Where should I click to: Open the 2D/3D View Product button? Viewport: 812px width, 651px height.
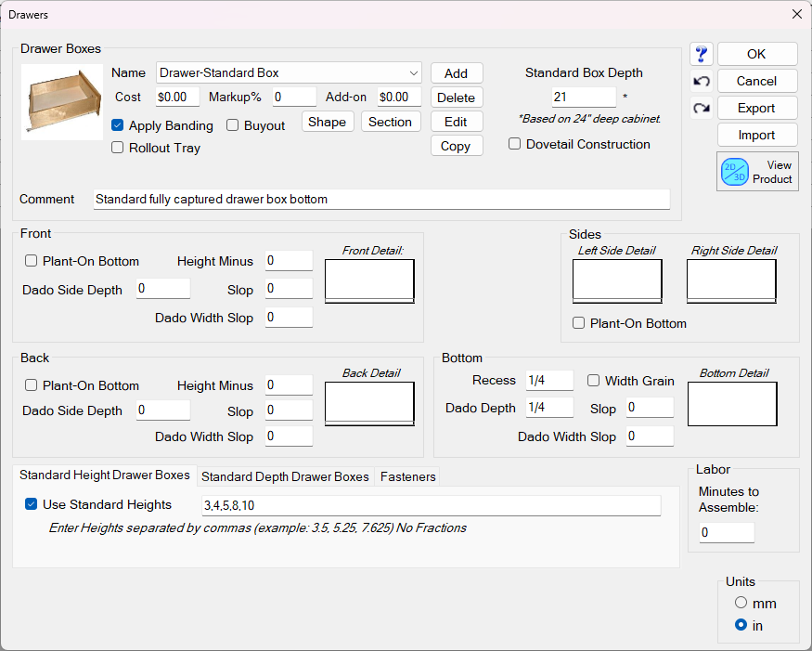coord(757,172)
